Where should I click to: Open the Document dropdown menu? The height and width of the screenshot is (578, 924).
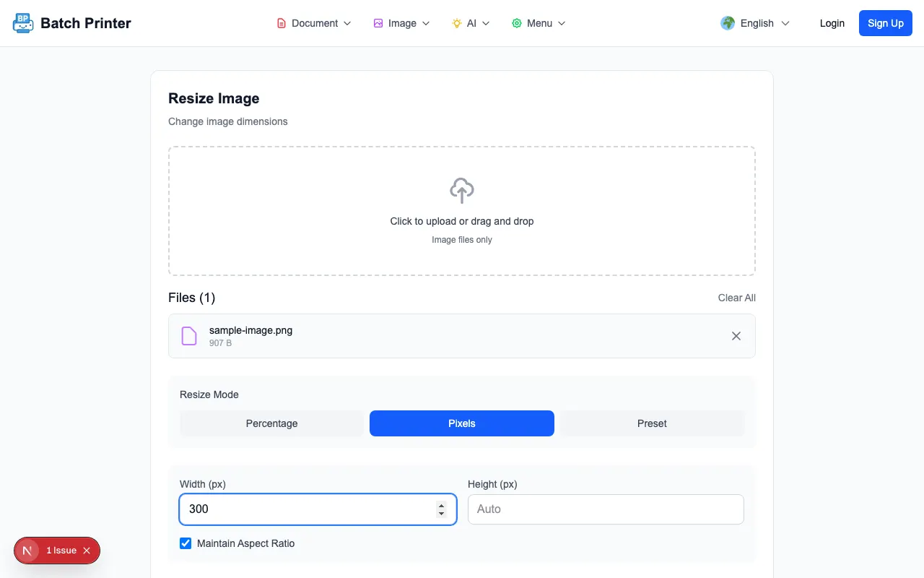315,23
